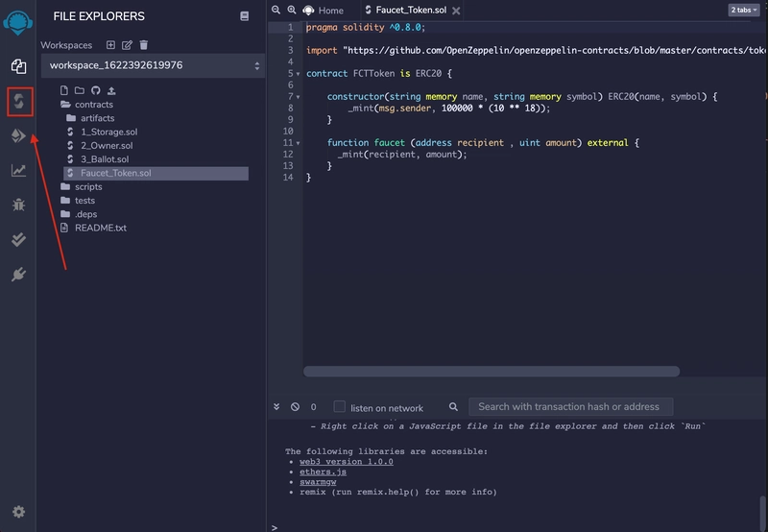This screenshot has width=768, height=532.
Task: Toggle listen on network checkbox
Action: click(340, 406)
